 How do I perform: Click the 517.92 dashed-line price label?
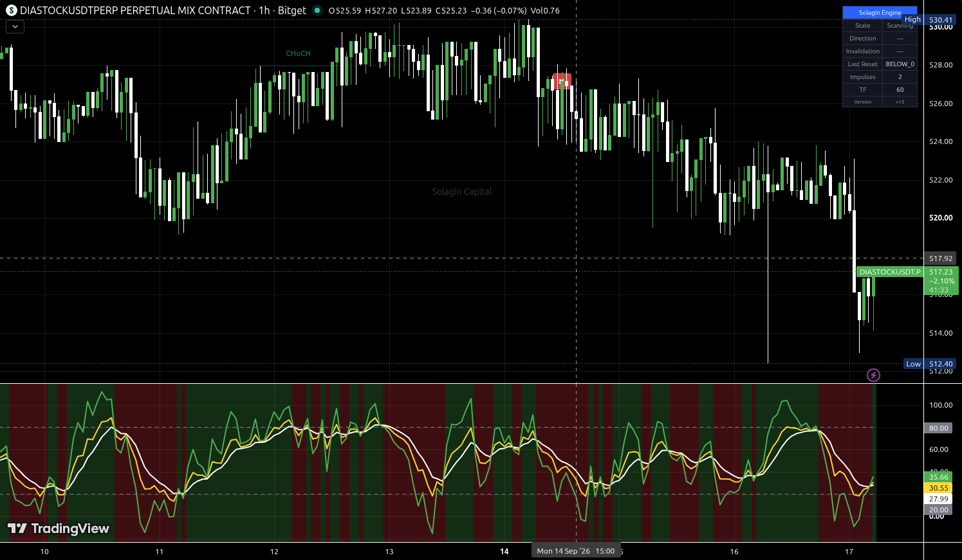[941, 258]
